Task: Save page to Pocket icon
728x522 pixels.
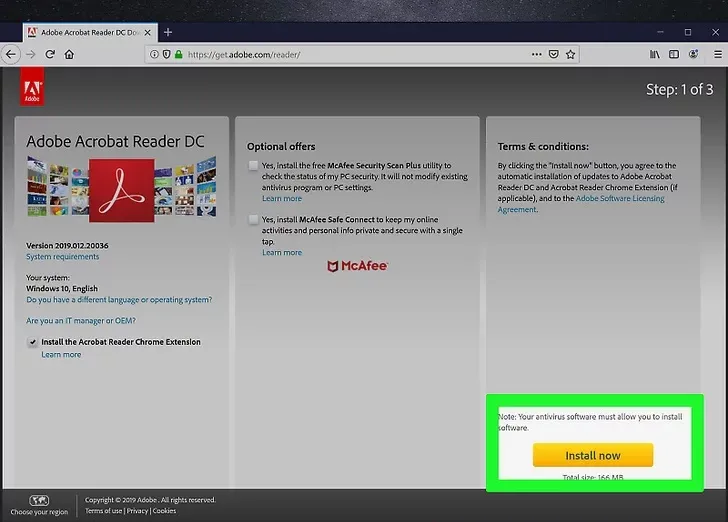Action: click(x=553, y=54)
